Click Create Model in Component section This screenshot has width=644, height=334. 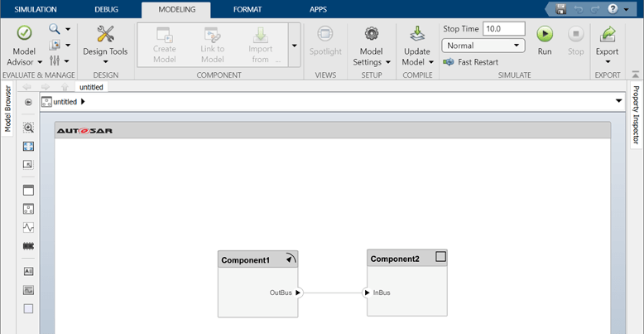click(164, 46)
